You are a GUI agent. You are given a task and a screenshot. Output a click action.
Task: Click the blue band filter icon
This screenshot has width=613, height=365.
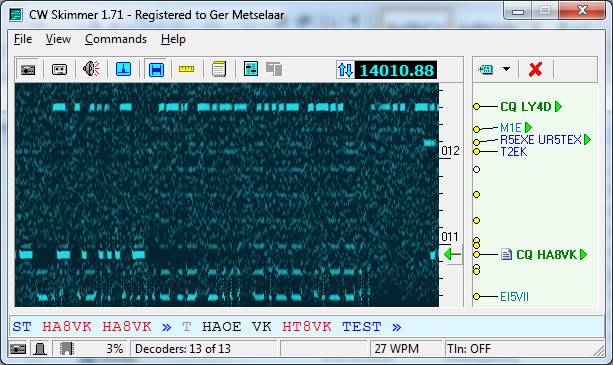[156, 70]
